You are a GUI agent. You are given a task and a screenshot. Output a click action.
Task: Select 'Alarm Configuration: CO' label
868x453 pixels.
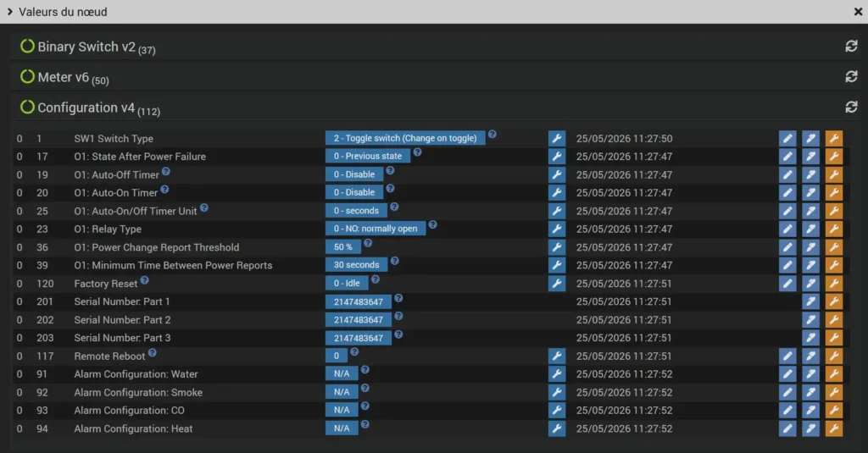129,411
